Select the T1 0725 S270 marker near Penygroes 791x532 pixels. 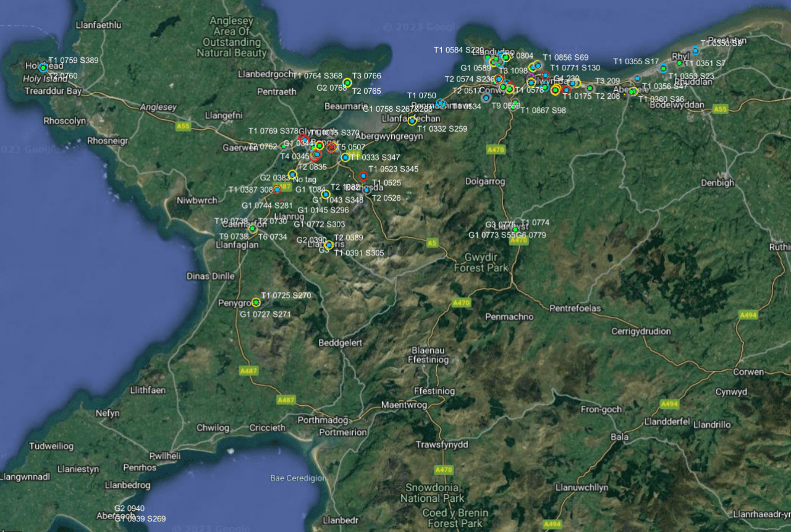tap(256, 303)
